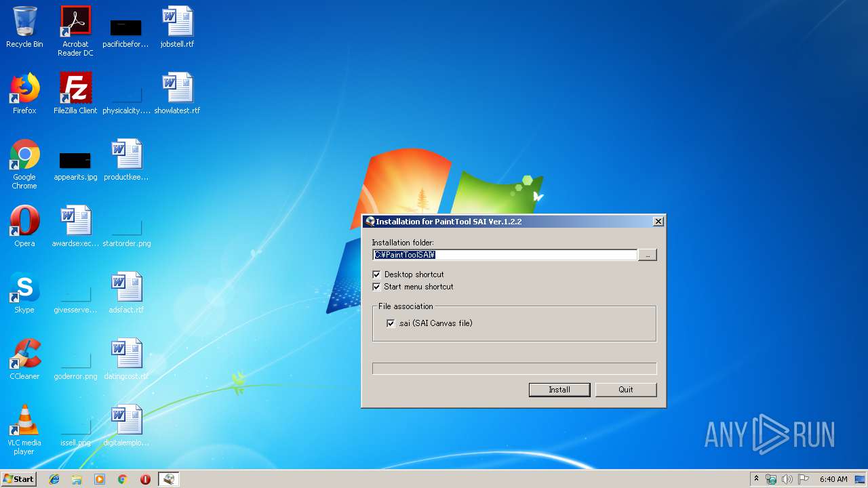The image size is (868, 488).
Task: Click the Show desktop button
Action: point(861,479)
